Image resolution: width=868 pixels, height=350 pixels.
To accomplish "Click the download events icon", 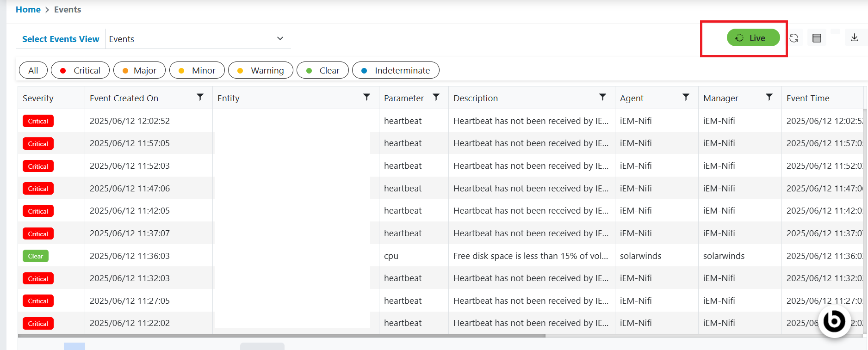I will coord(855,37).
